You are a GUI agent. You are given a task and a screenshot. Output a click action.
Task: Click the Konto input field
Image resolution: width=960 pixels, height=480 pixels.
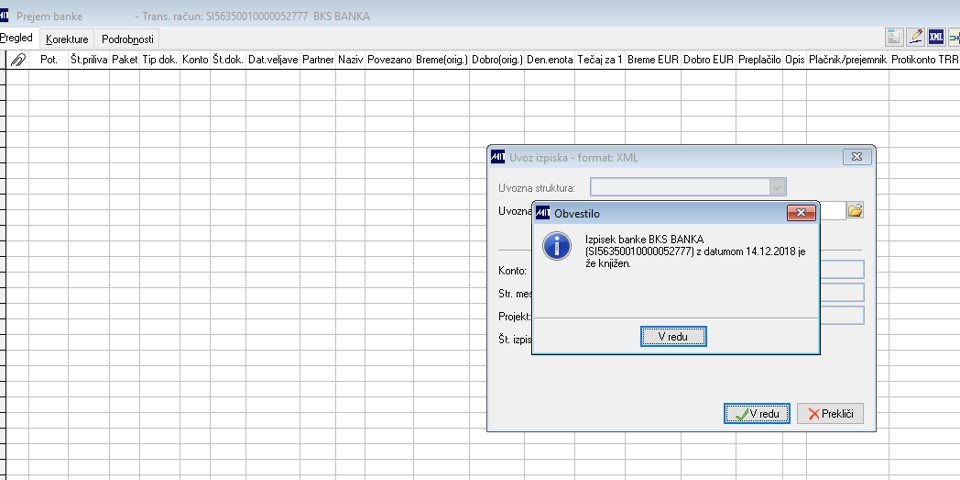842,269
